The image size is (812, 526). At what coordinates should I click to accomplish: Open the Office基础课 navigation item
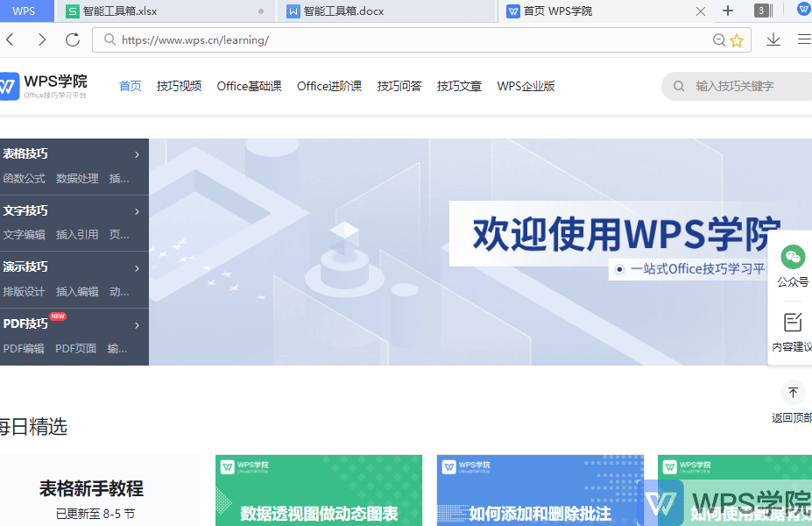pyautogui.click(x=249, y=86)
